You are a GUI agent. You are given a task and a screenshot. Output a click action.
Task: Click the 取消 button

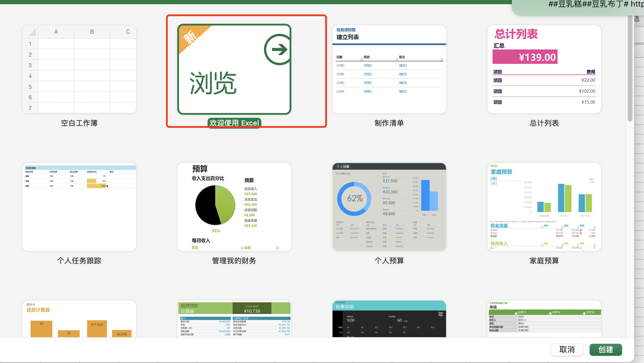pyautogui.click(x=567, y=349)
